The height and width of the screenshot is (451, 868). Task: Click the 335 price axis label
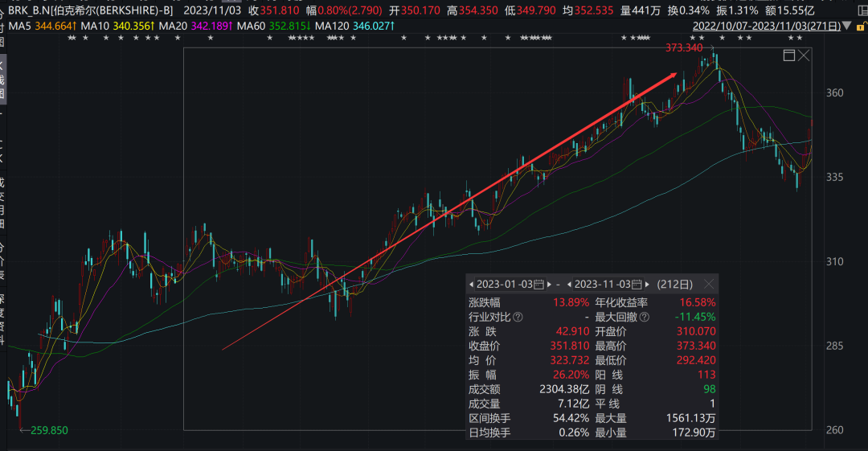pos(835,178)
